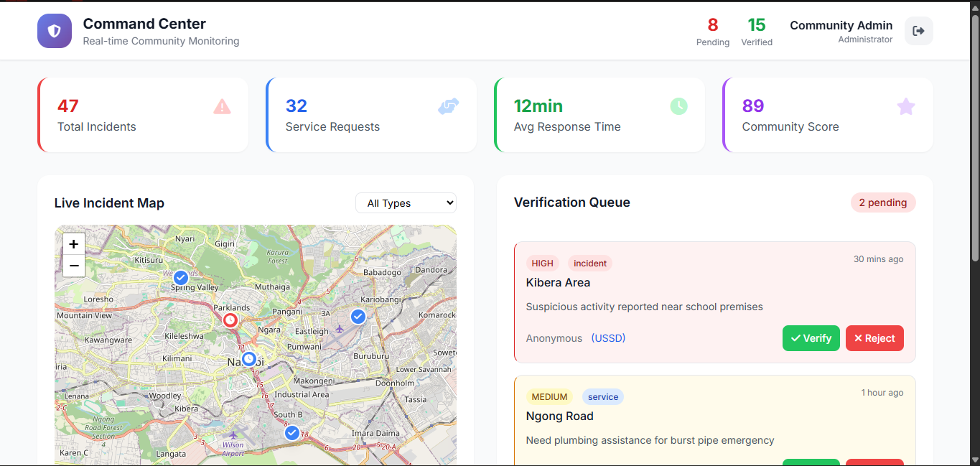Open the USSD link on the Kibera report
Image resolution: width=980 pixels, height=466 pixels.
pyautogui.click(x=608, y=337)
